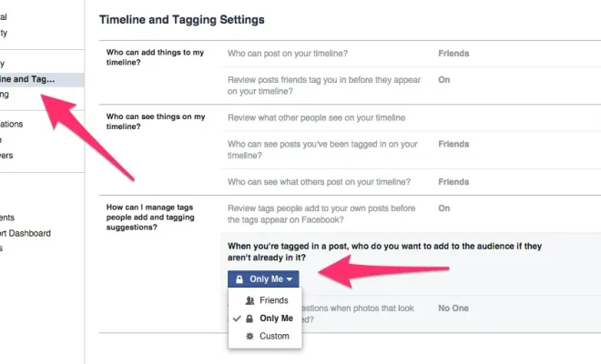Click the partially hidden tag suggestions question
The height and width of the screenshot is (364, 601).
tap(358, 314)
